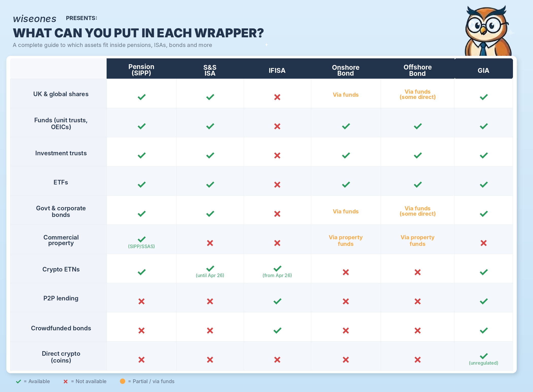The width and height of the screenshot is (533, 392).
Task: Click the orange Partial / via funds legend dot
Action: pos(122,381)
